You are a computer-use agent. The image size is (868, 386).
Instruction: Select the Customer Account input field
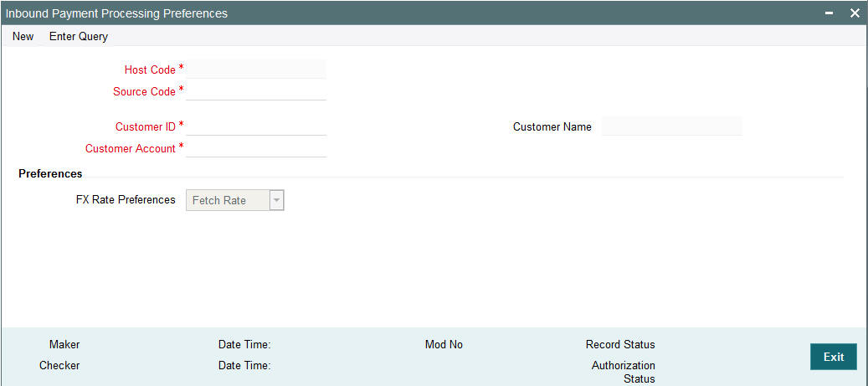[x=256, y=148]
